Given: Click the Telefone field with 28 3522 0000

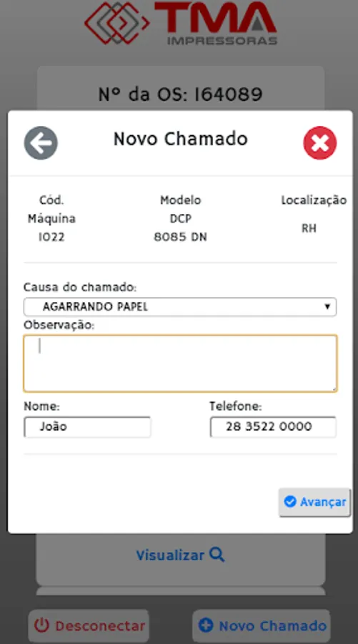Looking at the screenshot, I should point(273,426).
